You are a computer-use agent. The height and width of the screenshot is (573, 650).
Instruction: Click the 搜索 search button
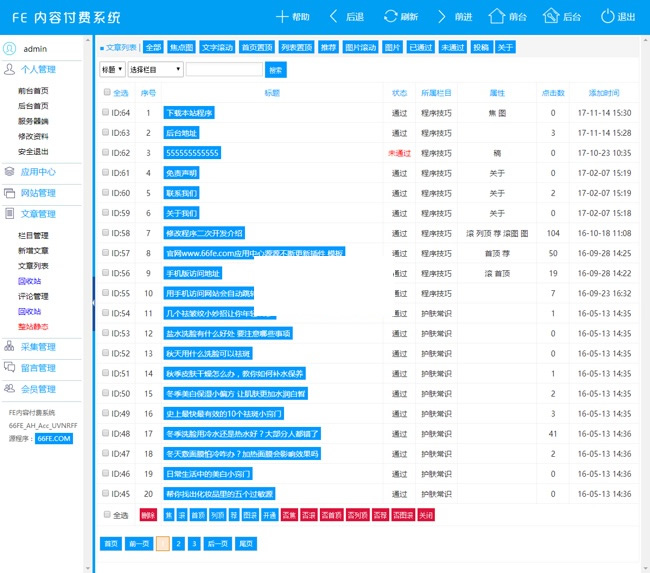coord(276,69)
